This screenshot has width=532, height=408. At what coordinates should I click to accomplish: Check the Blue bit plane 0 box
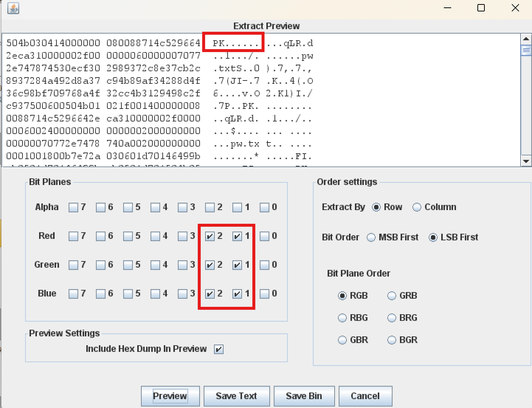pos(265,294)
